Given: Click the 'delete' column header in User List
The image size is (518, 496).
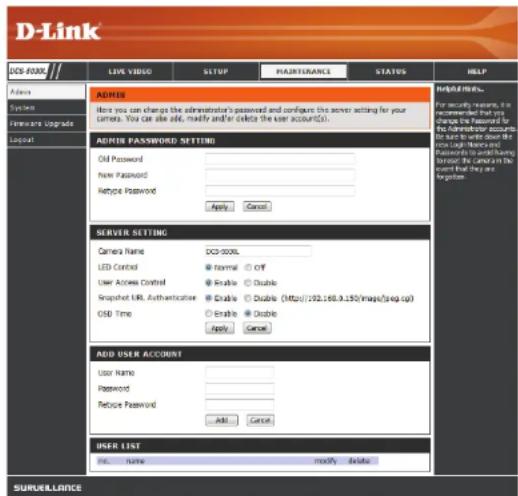Looking at the screenshot, I should click(359, 461).
